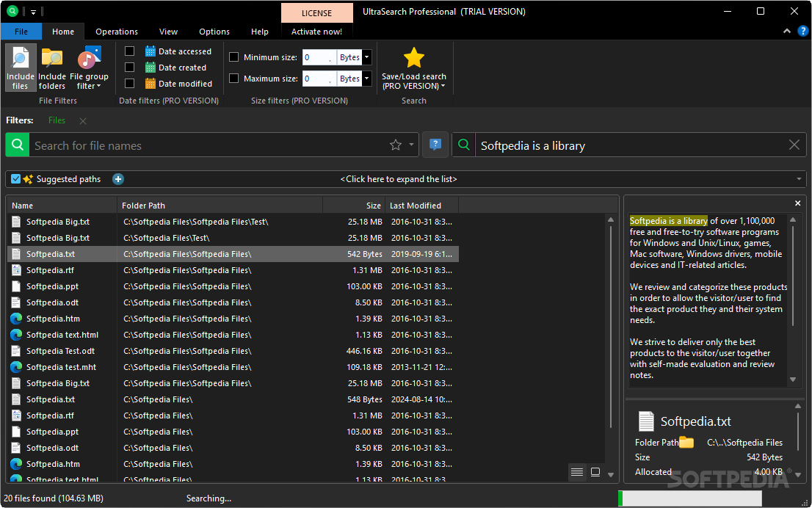Expand the suggested paths list arrow
The height and width of the screenshot is (508, 812).
pos(799,179)
